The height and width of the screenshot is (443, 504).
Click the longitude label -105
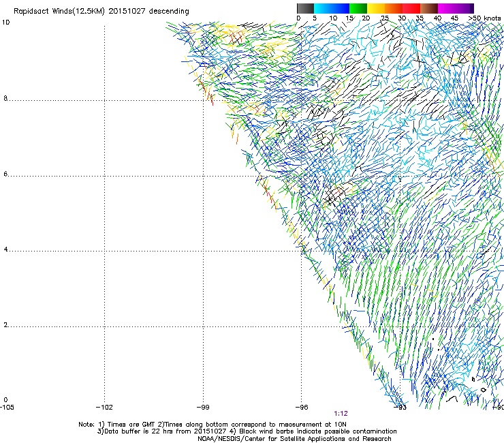point(7,408)
